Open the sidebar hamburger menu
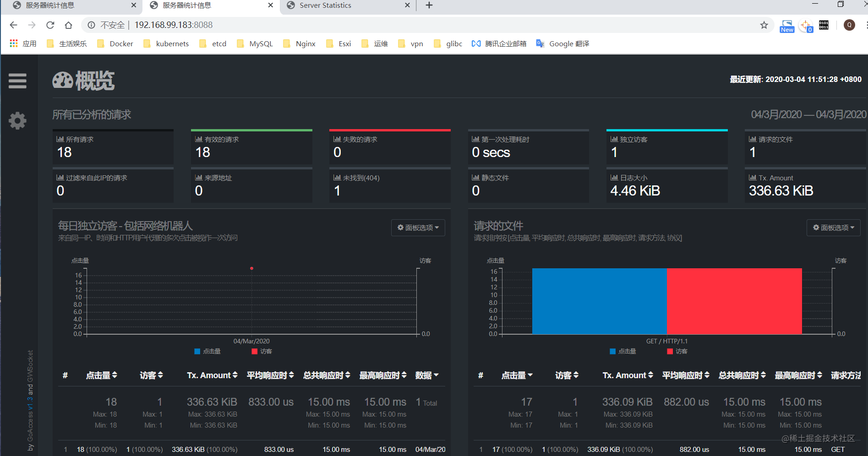This screenshot has width=868, height=456. pos(17,81)
